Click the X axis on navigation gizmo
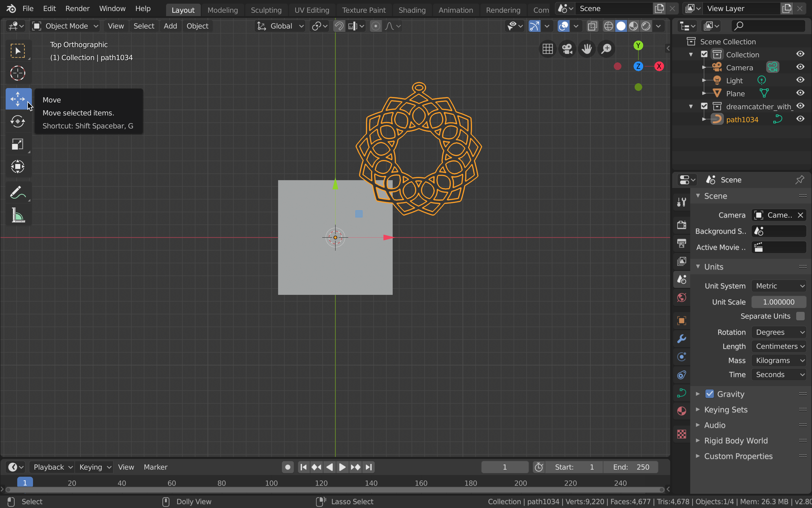 659,66
